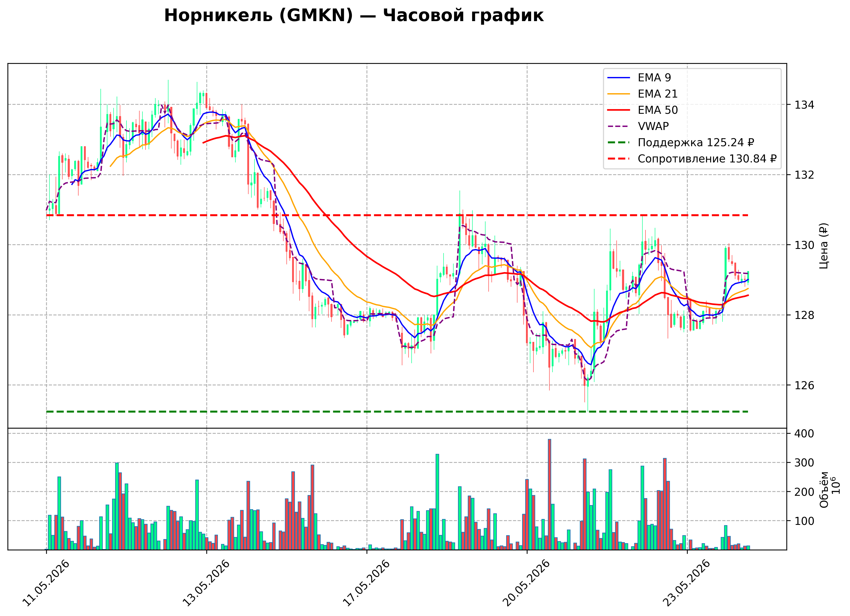Click the date label 23.05.2026
Screen dimensions: 850x616
687,583
